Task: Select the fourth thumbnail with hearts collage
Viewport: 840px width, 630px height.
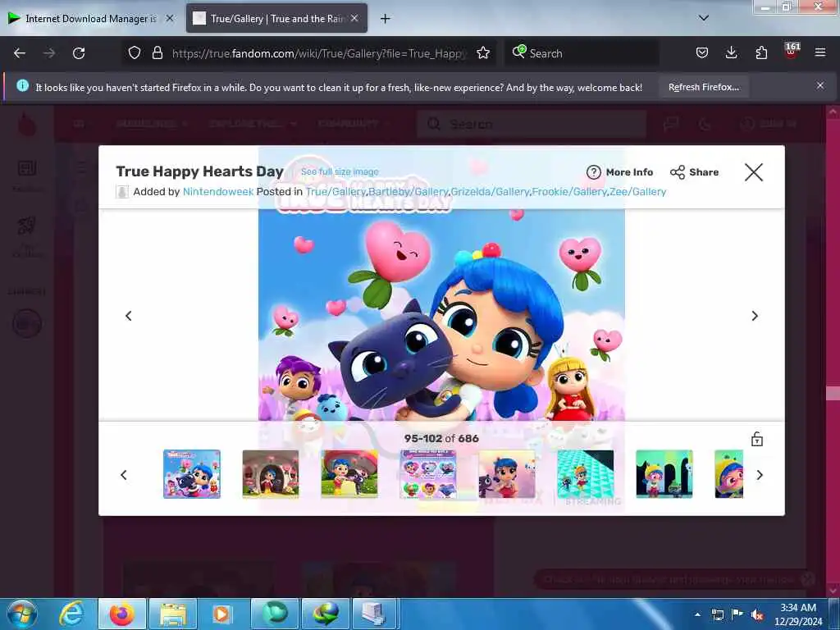Action: [428, 474]
